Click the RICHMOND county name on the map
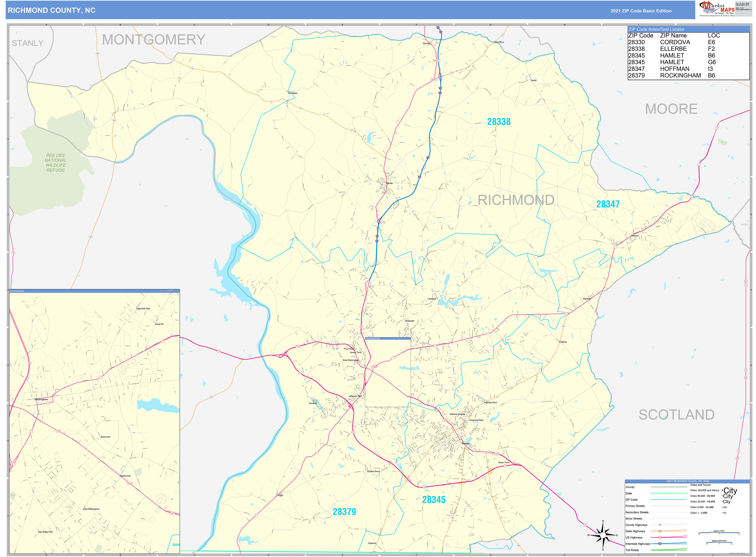The height and width of the screenshot is (557, 756). (x=516, y=200)
